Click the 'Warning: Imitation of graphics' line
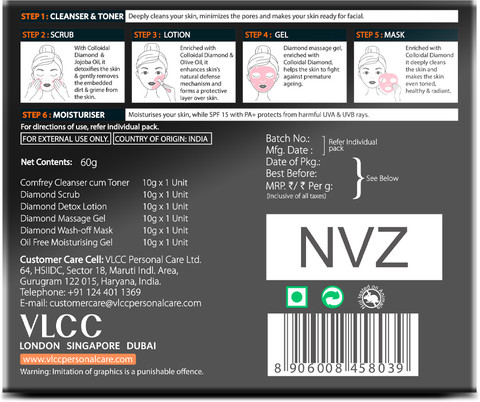Image resolution: width=480 pixels, height=402 pixels. (x=112, y=372)
